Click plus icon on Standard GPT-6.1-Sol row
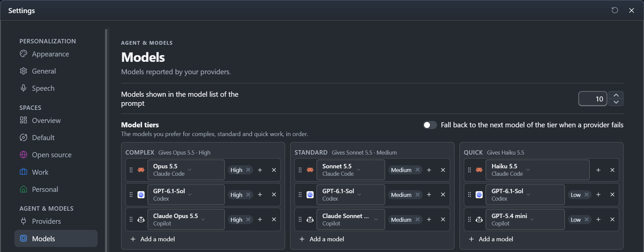Screen dimensions: 644x252 pyautogui.click(x=429, y=195)
